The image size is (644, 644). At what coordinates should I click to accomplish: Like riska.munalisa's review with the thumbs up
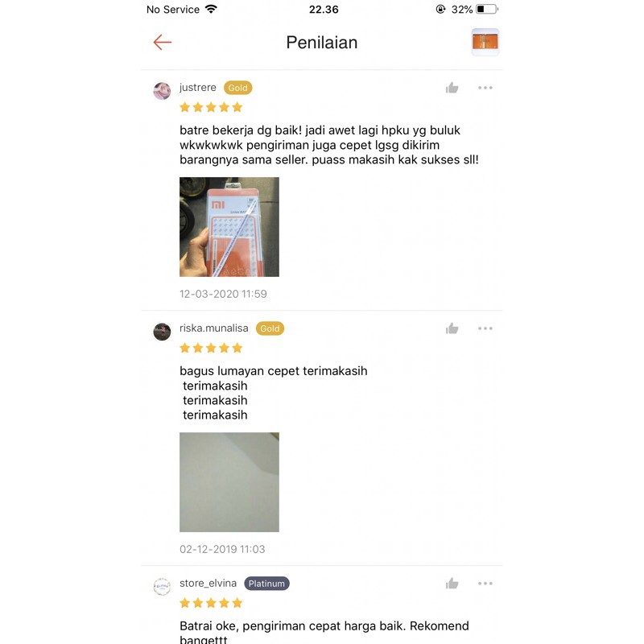[x=452, y=328]
